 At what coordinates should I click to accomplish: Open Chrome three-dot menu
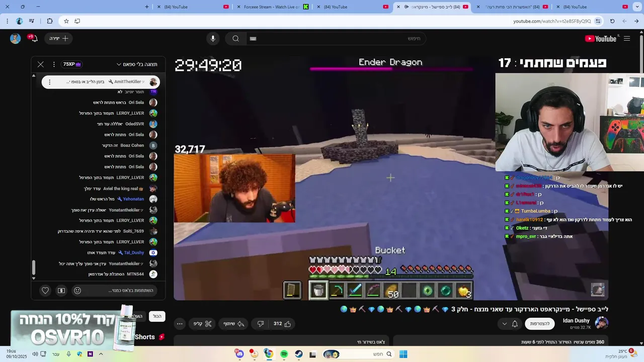(7, 21)
